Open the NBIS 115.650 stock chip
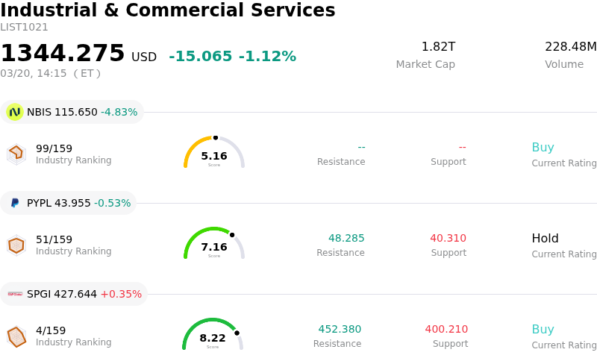The image size is (597, 364). click(x=72, y=112)
